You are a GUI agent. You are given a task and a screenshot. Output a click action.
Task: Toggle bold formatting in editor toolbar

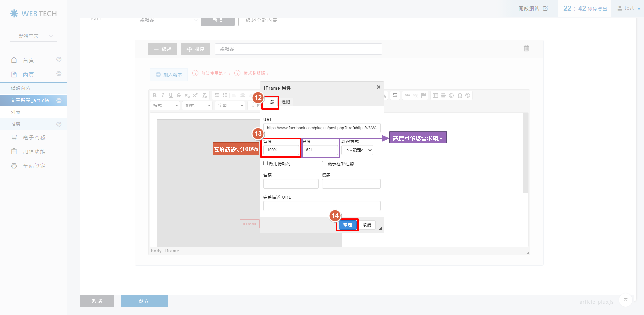click(x=155, y=96)
